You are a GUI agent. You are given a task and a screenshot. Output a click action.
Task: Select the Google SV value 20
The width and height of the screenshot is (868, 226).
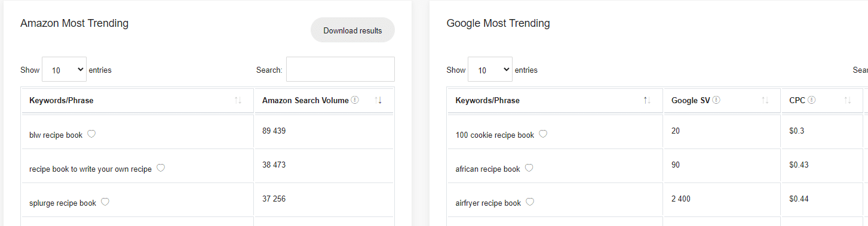(x=676, y=131)
